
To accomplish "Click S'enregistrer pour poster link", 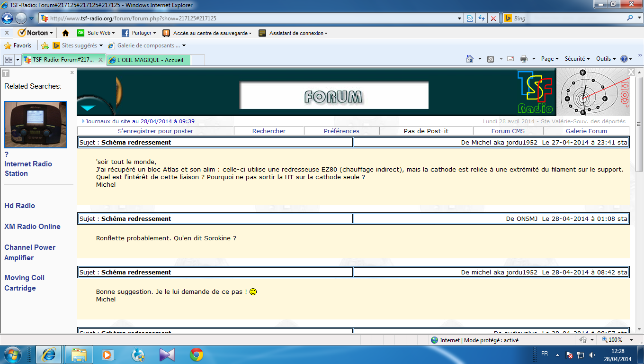I will (155, 131).
